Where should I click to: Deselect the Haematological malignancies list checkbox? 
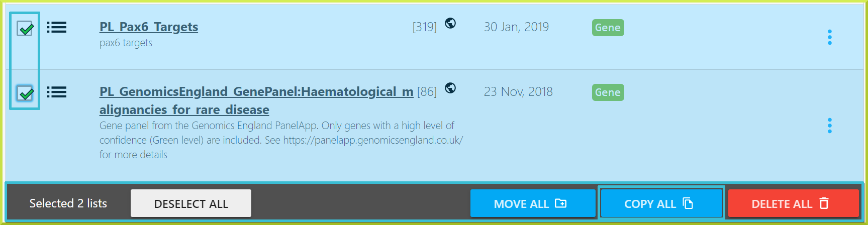[25, 93]
